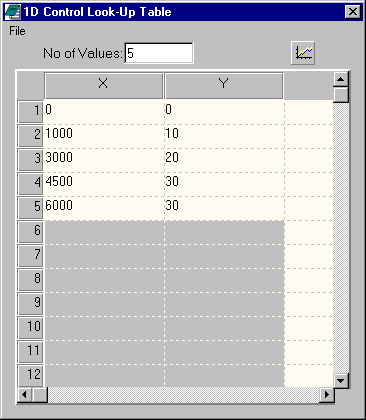This screenshot has height=420, width=366.
Task: Select row header 11
Action: tap(30, 352)
